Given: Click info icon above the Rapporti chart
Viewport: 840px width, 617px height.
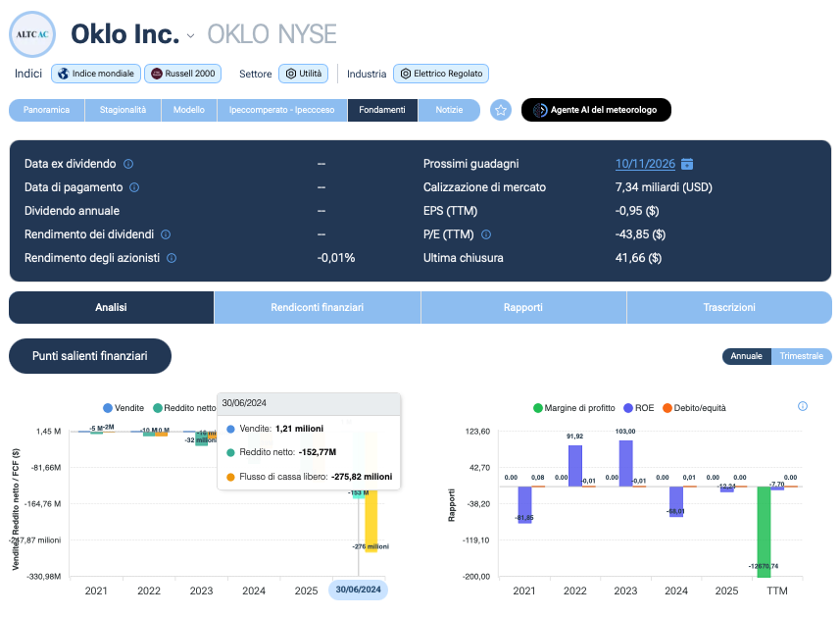Looking at the screenshot, I should [803, 406].
